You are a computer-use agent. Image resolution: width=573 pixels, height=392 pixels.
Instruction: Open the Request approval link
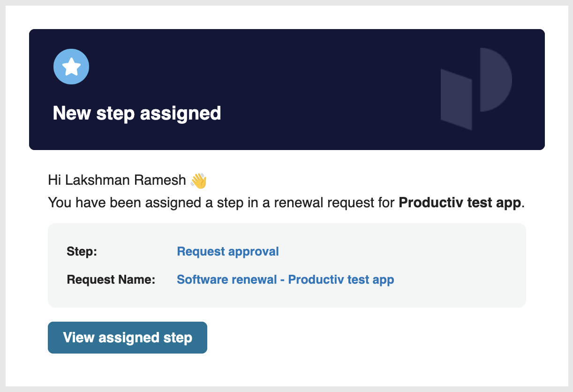tap(228, 251)
